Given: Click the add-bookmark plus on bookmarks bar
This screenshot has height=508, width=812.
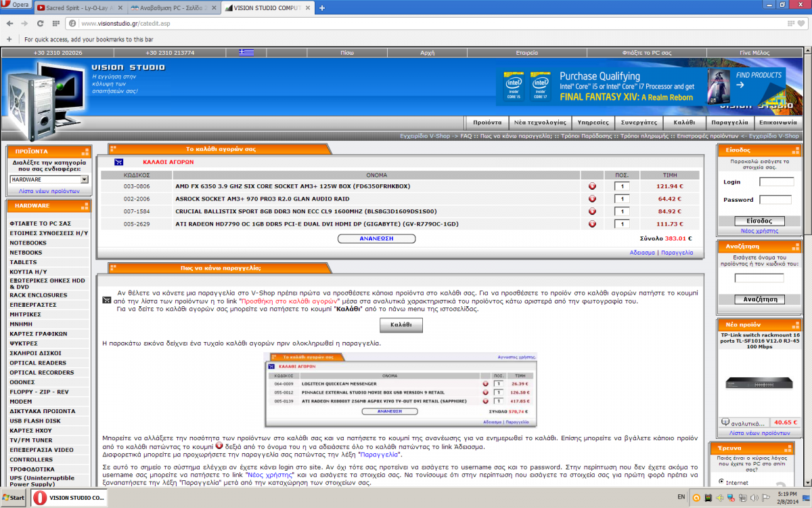Looking at the screenshot, I should (x=9, y=39).
